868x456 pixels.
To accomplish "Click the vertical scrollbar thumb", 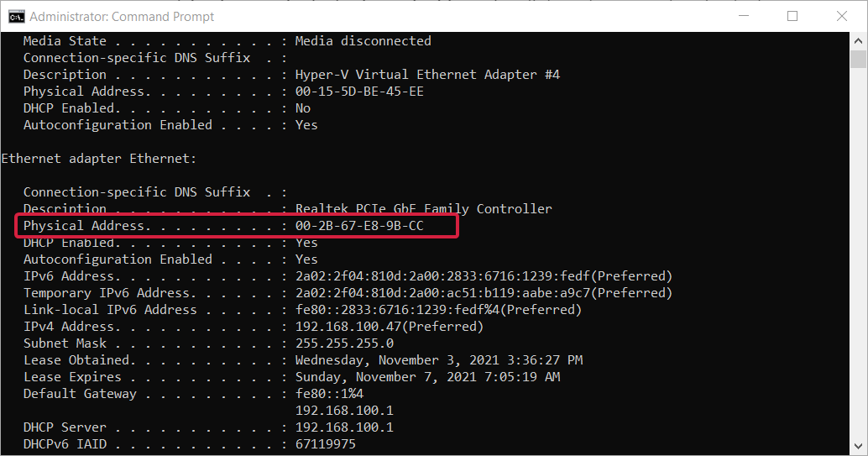I will point(858,59).
